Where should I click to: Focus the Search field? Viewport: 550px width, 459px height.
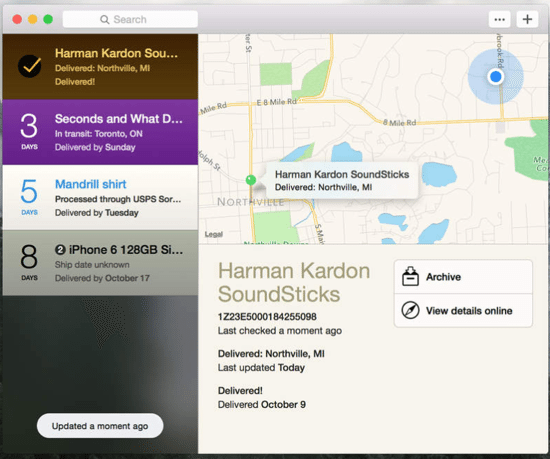[x=130, y=19]
